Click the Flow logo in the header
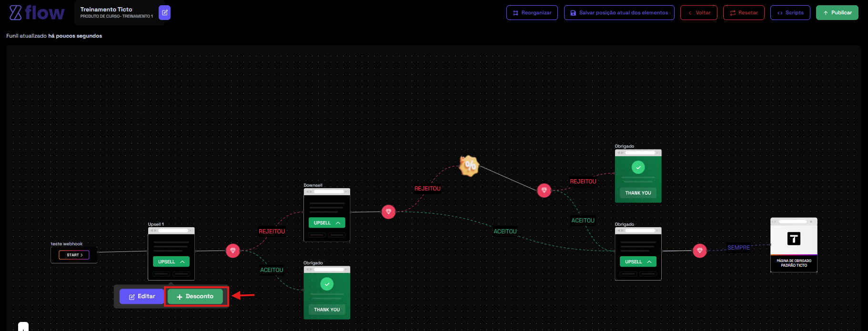 (x=37, y=13)
